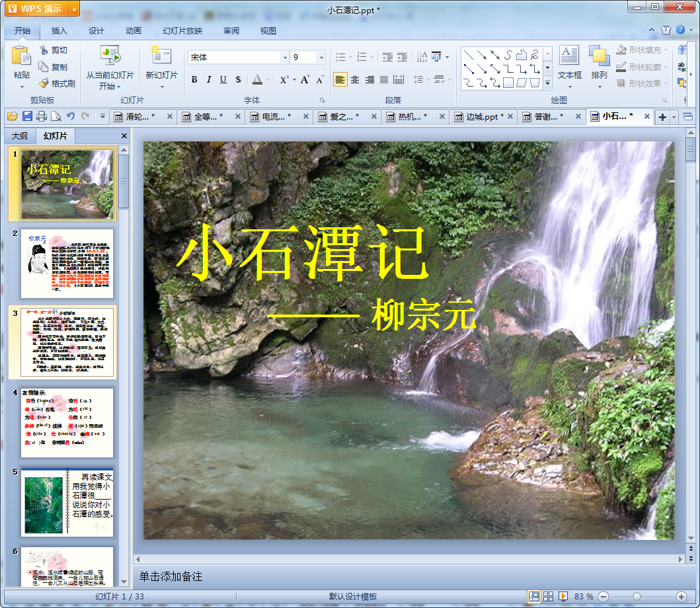The image size is (700, 608).
Task: Switch to Normal view status bar icon
Action: 534,596
